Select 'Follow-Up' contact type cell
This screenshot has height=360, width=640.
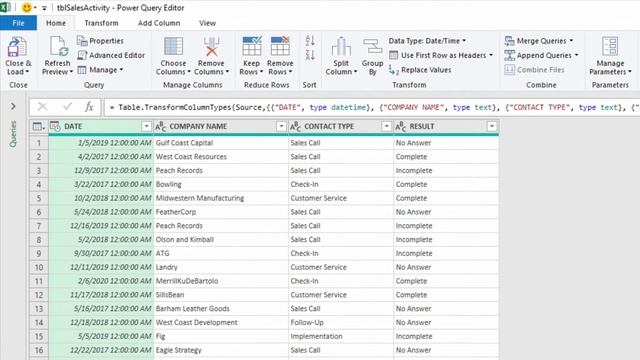pos(341,322)
